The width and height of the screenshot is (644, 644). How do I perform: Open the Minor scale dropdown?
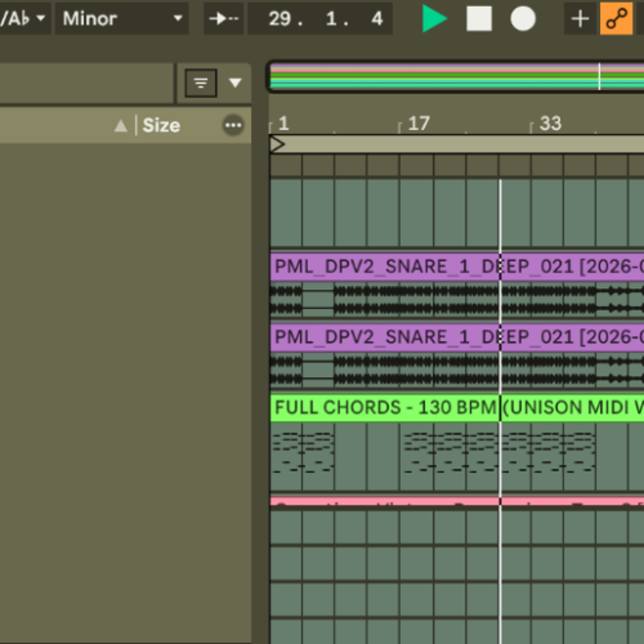pyautogui.click(x=122, y=18)
